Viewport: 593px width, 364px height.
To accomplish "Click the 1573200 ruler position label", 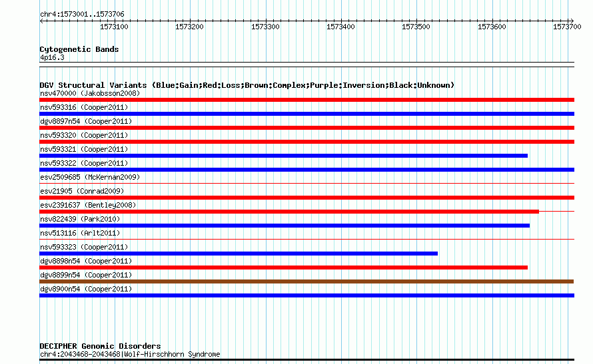I will pyautogui.click(x=189, y=27).
